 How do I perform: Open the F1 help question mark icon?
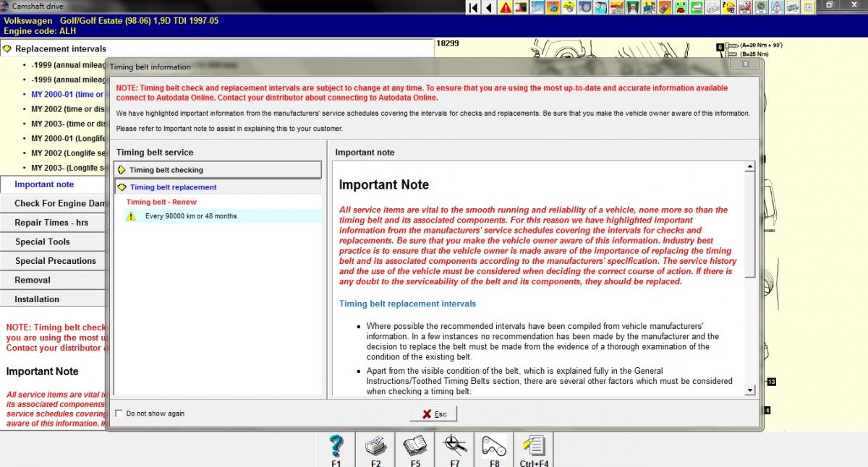(x=336, y=446)
